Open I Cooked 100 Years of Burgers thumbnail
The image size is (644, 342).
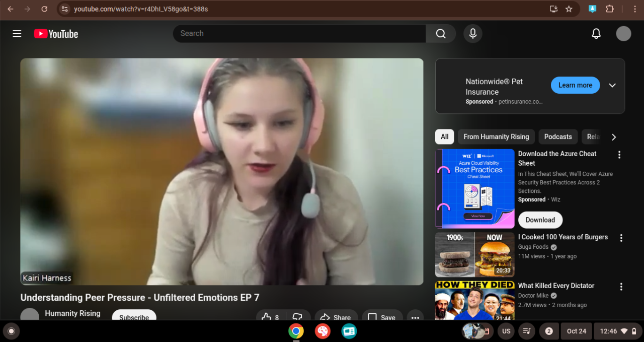[474, 255]
